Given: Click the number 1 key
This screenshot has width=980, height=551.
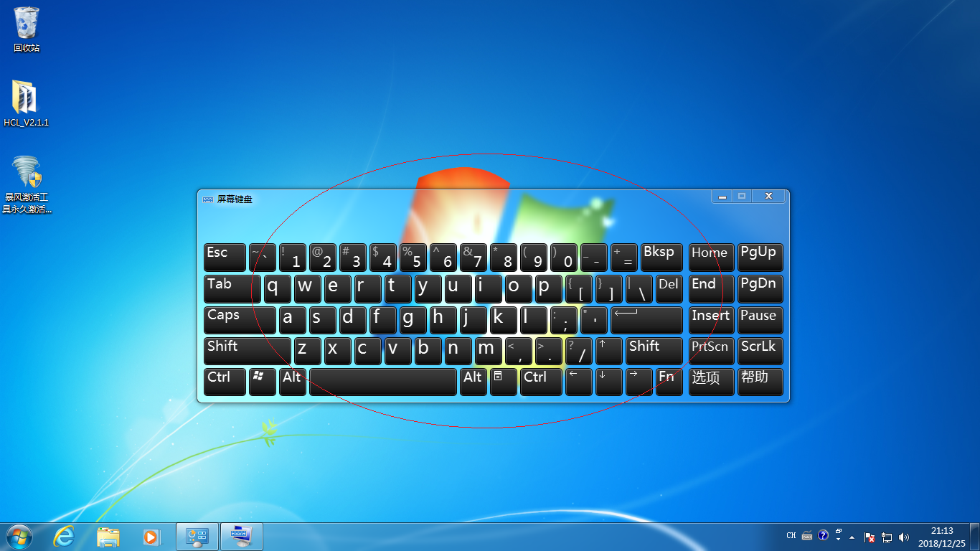Looking at the screenshot, I should coord(292,258).
